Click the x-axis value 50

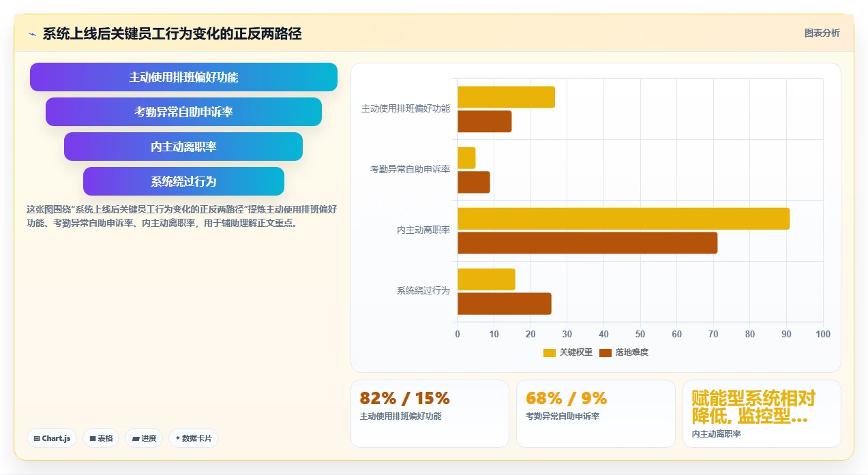[x=640, y=334]
